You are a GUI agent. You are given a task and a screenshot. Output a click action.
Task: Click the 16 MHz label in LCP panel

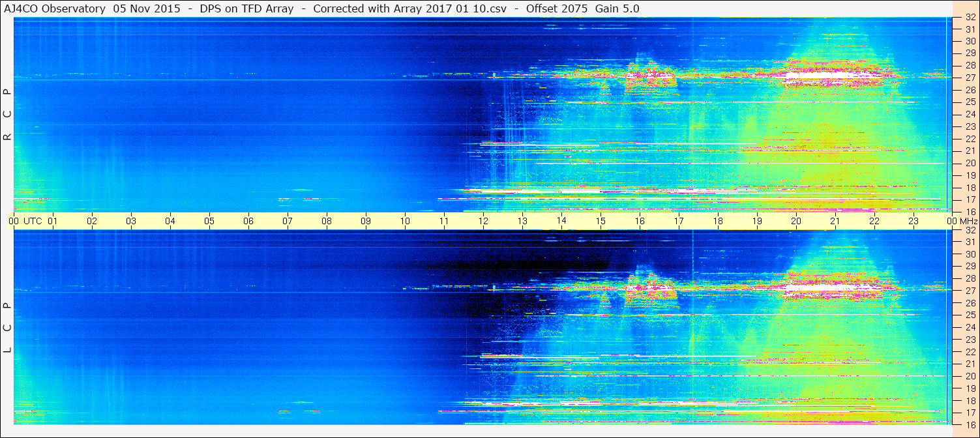click(x=970, y=425)
